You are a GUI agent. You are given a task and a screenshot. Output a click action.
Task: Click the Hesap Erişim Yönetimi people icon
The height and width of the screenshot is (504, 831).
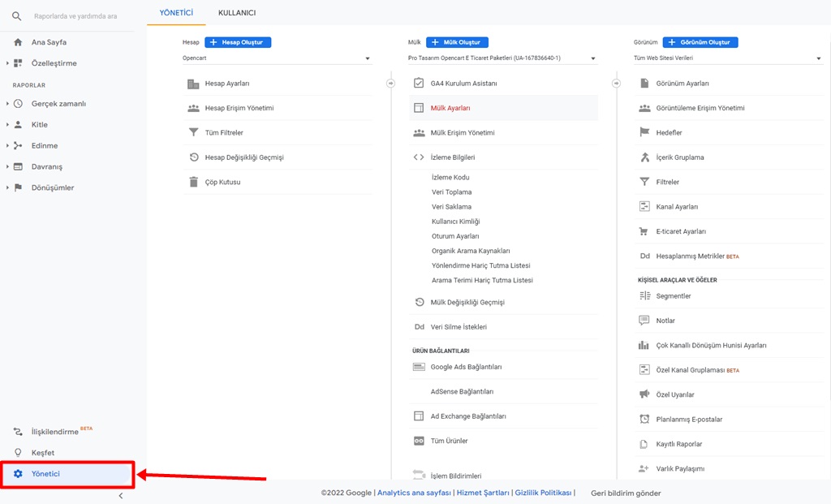(x=193, y=108)
